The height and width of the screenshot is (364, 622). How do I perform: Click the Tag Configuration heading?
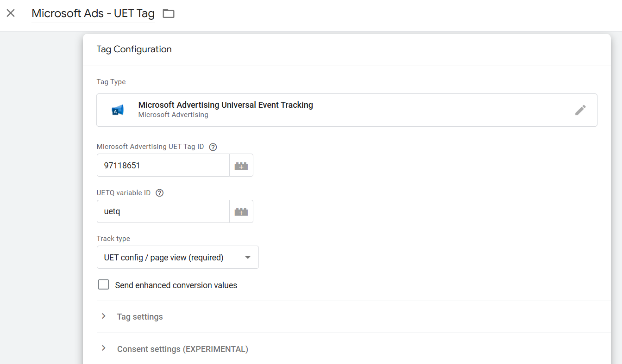[x=134, y=49]
